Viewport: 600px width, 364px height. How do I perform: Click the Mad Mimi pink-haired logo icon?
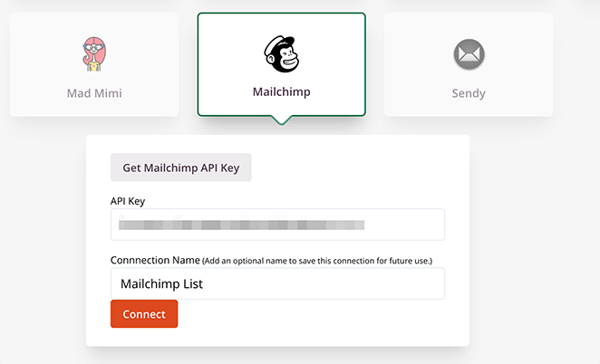pos(94,54)
